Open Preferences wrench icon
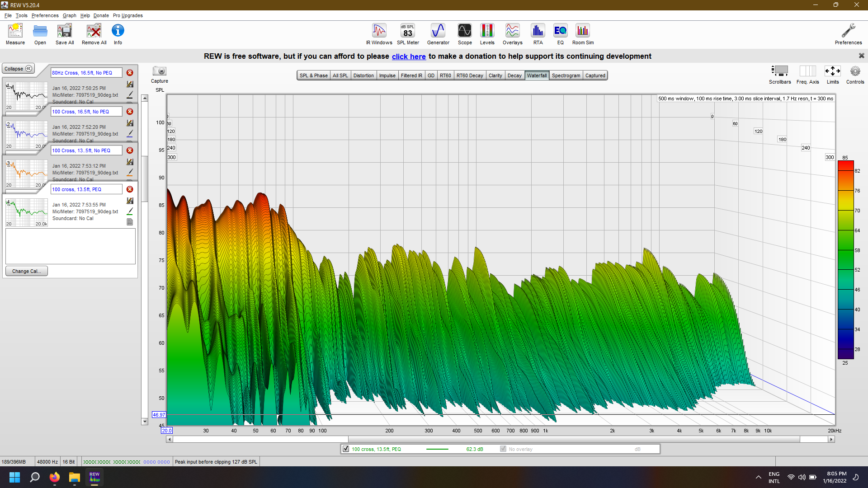 click(x=848, y=34)
